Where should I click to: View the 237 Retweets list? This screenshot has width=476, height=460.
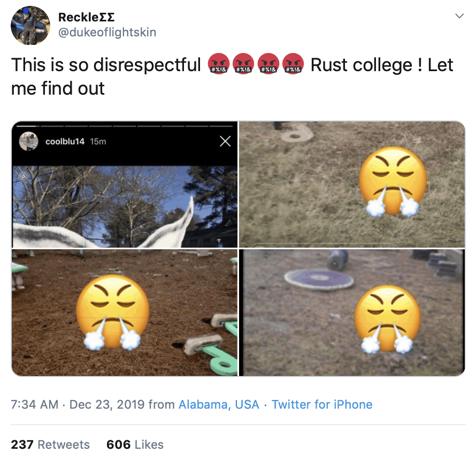tap(50, 444)
